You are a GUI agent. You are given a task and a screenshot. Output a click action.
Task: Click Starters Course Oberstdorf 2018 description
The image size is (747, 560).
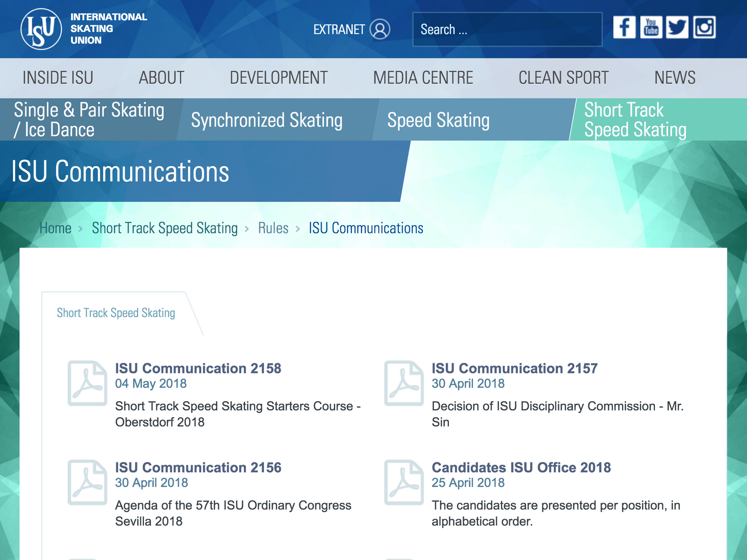(x=238, y=414)
